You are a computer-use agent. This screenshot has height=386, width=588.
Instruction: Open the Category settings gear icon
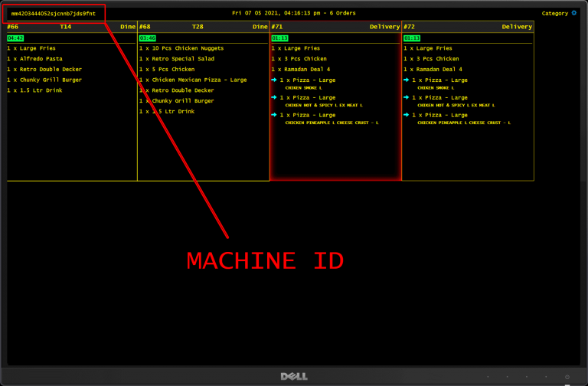tap(574, 13)
